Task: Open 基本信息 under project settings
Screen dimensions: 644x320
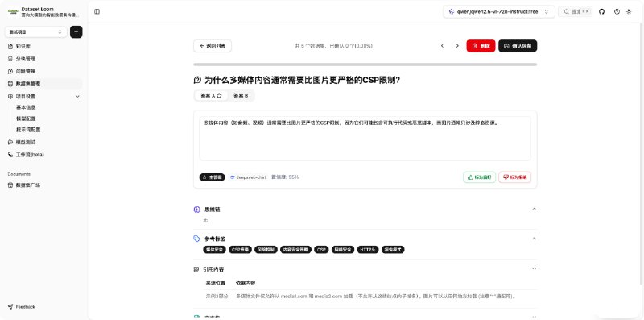Action: [26, 107]
